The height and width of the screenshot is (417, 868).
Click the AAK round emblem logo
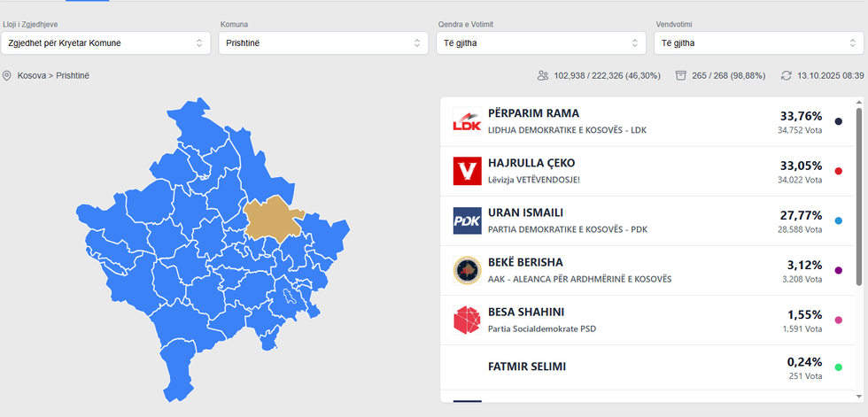467,270
